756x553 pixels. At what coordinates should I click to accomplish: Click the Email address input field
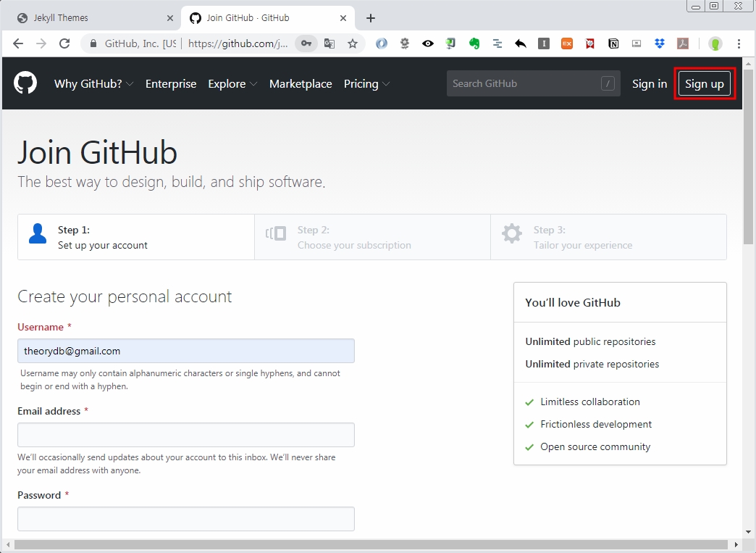click(185, 435)
